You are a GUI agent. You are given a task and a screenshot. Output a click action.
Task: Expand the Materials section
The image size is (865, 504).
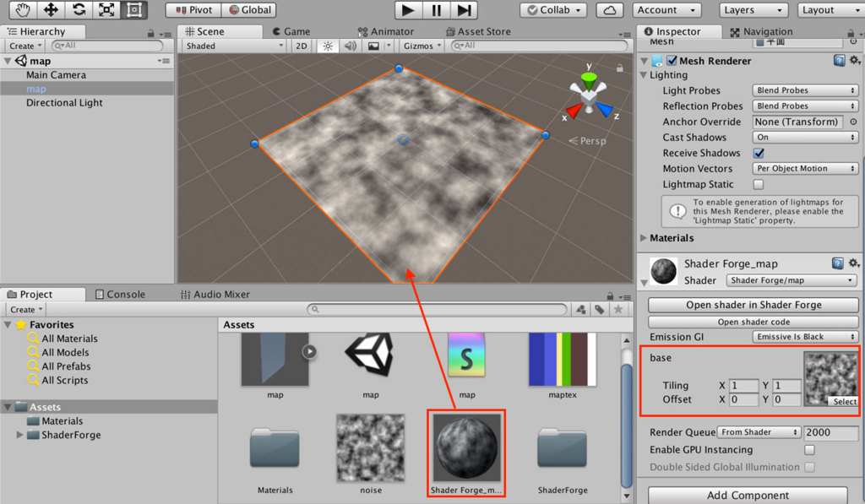pos(643,238)
